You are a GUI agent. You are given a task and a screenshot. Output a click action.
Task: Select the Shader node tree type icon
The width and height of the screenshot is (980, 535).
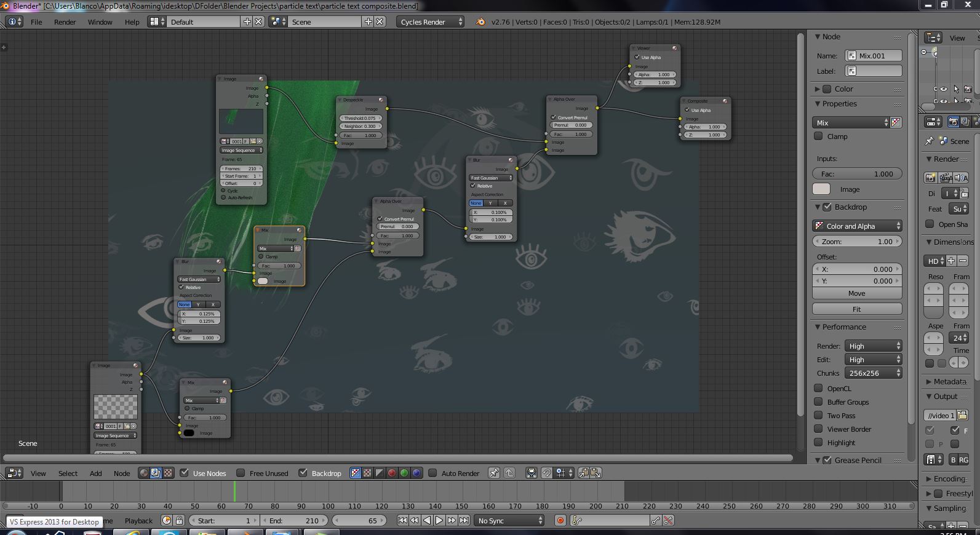click(143, 473)
